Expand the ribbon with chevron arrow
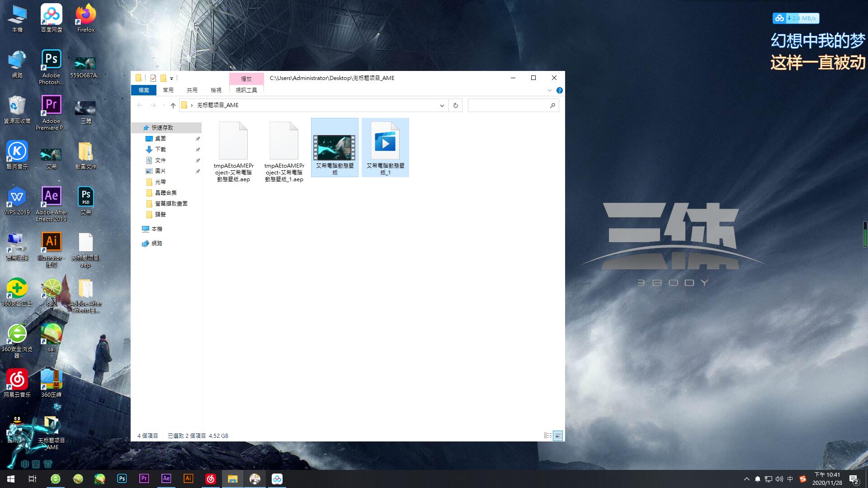Viewport: 868px width, 488px height. [x=549, y=90]
